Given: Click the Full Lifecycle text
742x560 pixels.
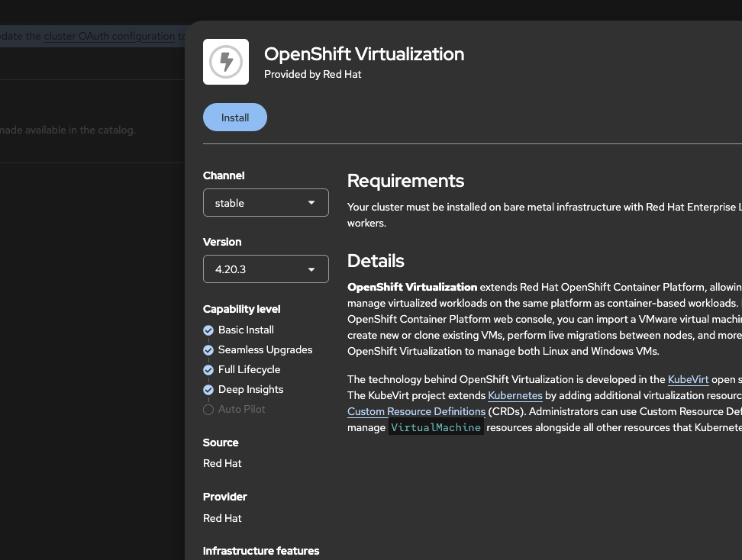Looking at the screenshot, I should (249, 369).
